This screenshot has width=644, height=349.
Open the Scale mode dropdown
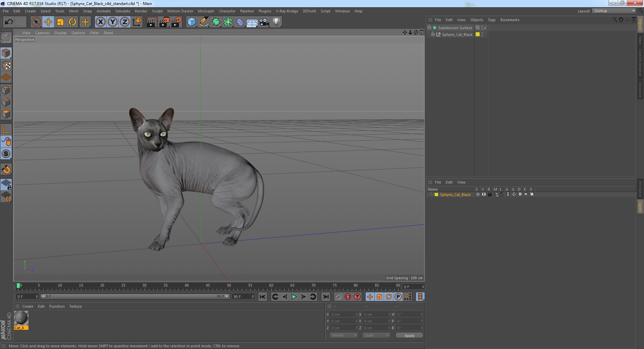(376, 335)
